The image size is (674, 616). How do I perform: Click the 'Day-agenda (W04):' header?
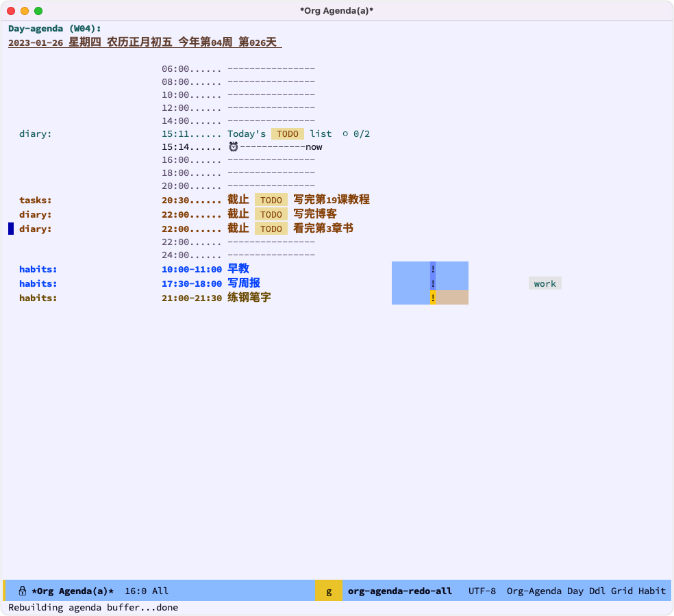coord(55,29)
